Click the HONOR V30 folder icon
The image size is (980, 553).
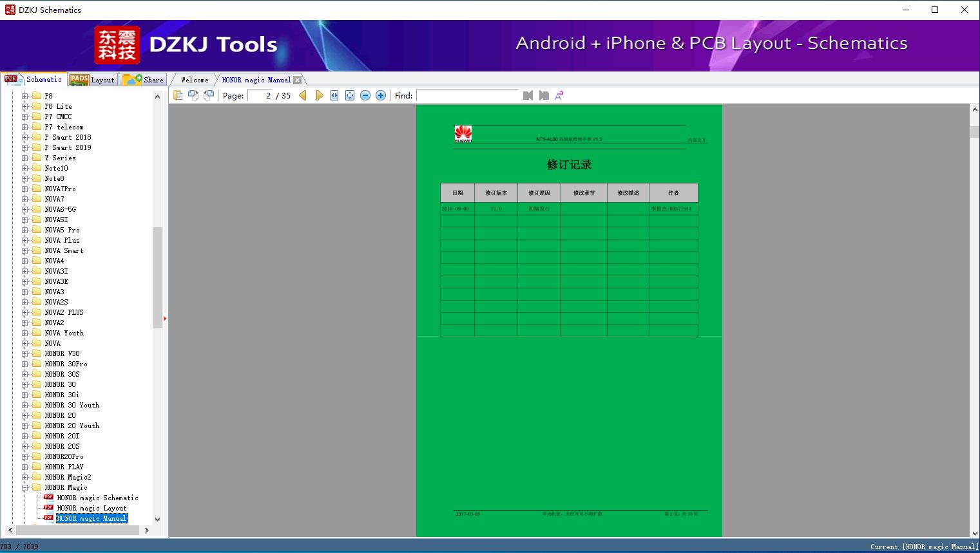click(x=37, y=353)
